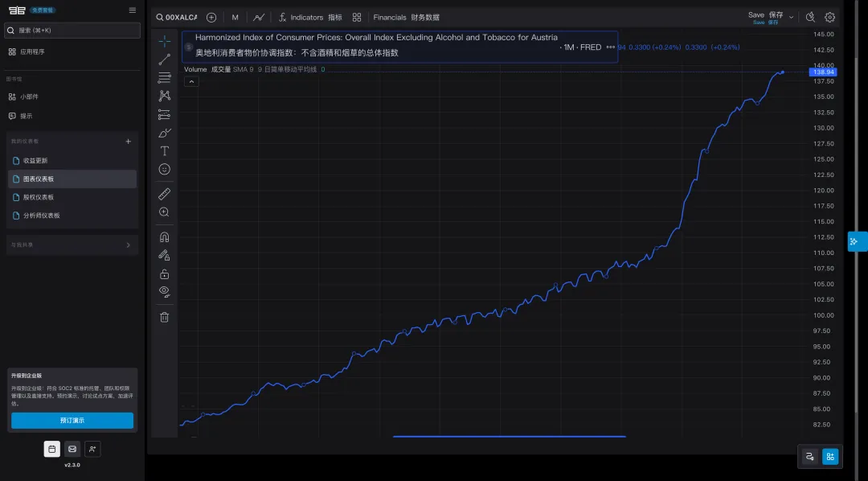Open the 图表仪表板 dashboard item

click(72, 179)
